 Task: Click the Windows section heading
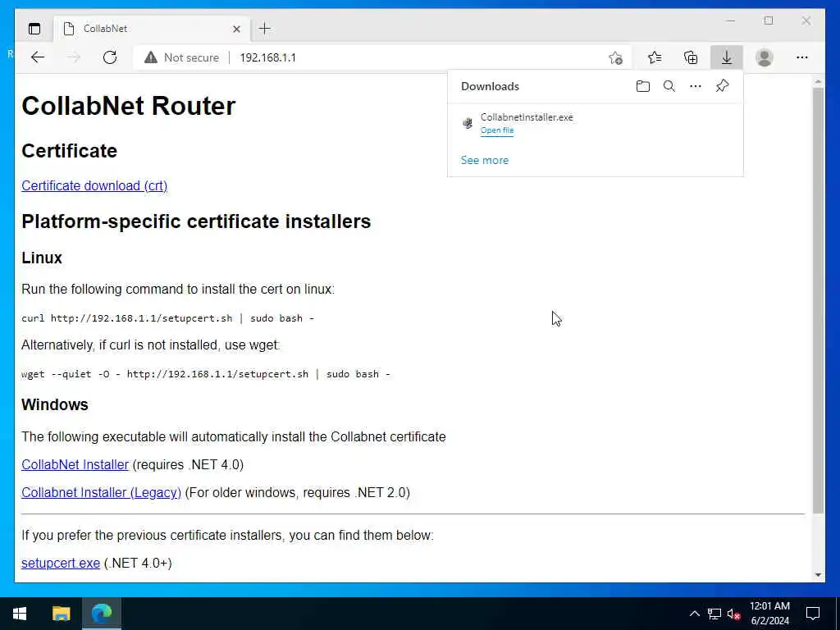point(55,404)
